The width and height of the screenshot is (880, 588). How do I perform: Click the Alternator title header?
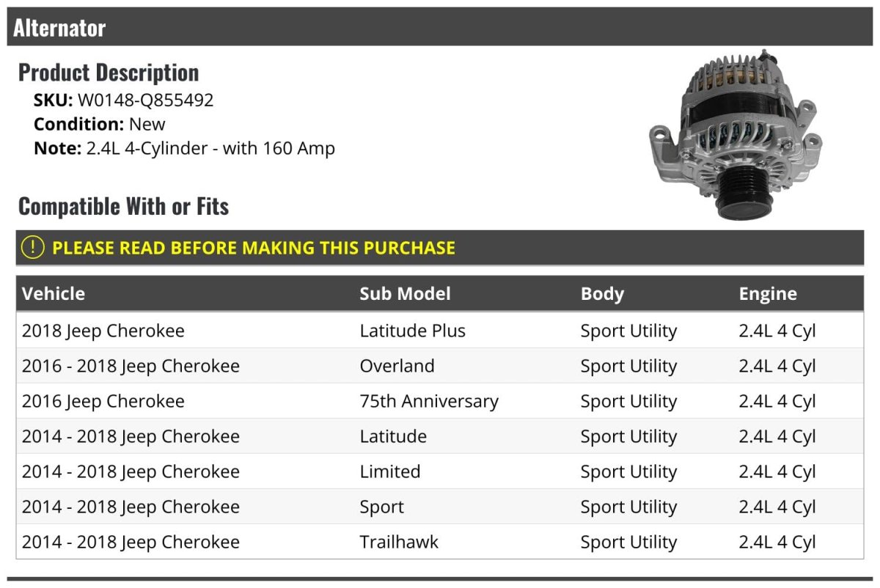click(59, 28)
